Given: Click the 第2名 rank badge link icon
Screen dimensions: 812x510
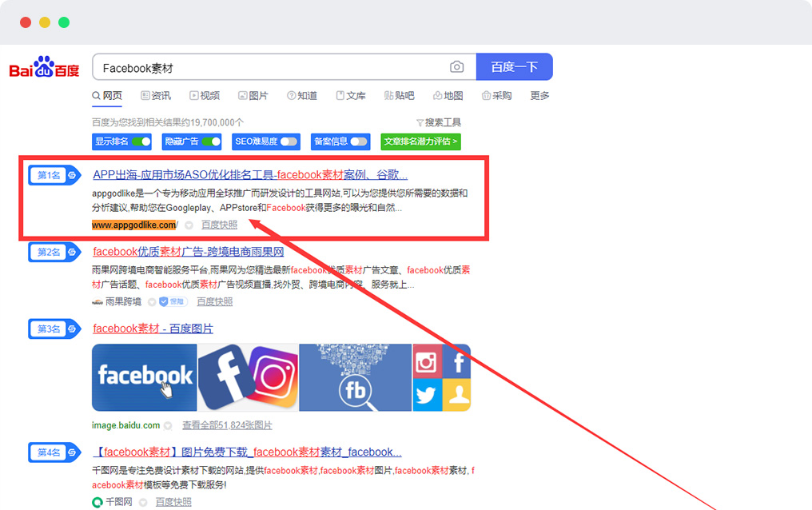Looking at the screenshot, I should coord(73,252).
